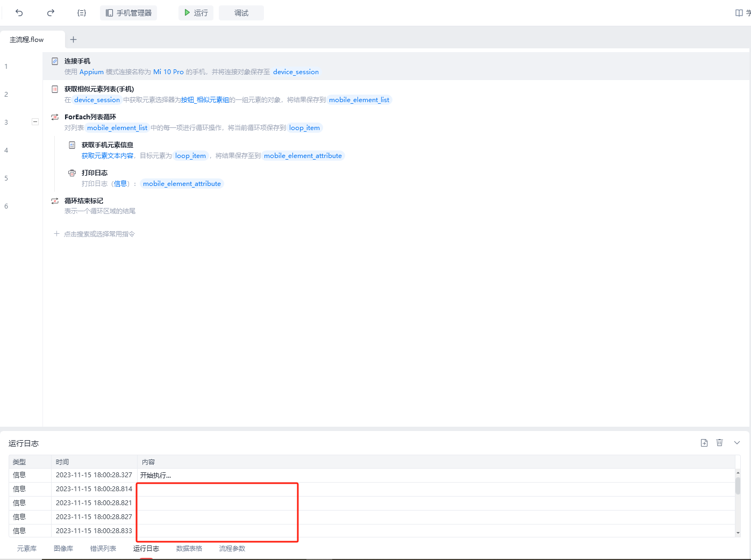This screenshot has width=751, height=560.
Task: Switch to the 流程参数 tab
Action: (x=232, y=549)
